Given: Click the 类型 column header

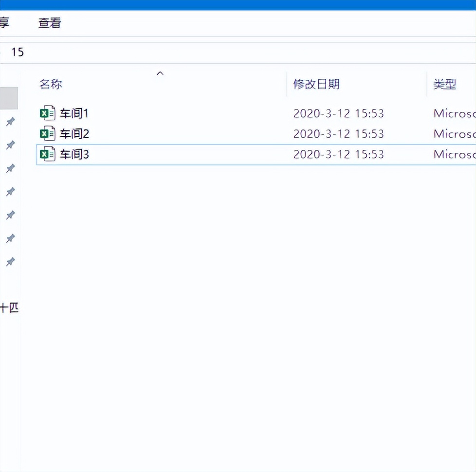Looking at the screenshot, I should click(x=444, y=84).
